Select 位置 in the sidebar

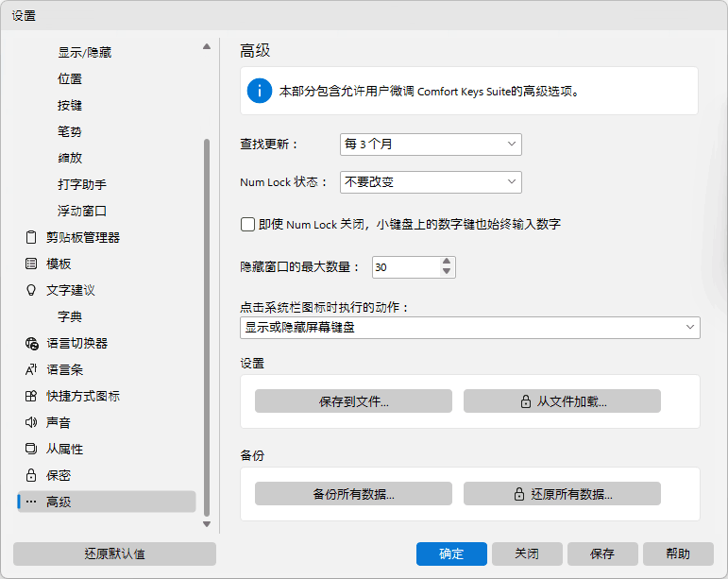70,79
